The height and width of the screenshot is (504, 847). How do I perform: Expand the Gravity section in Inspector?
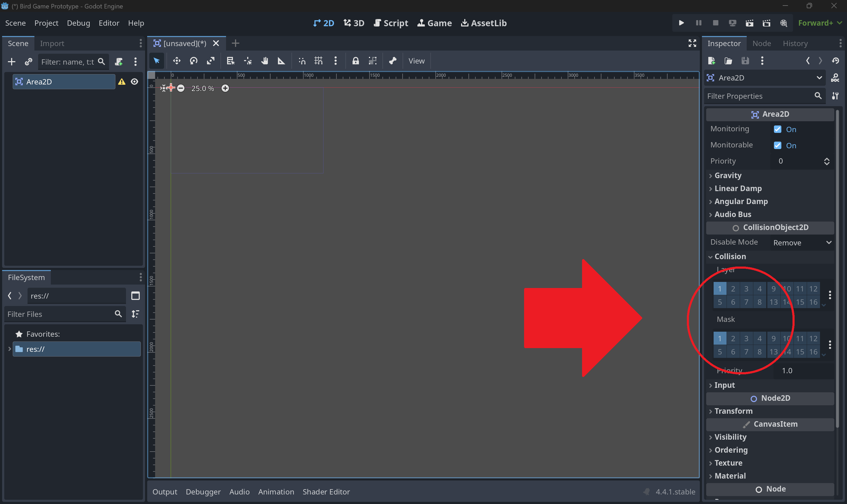[x=728, y=175]
